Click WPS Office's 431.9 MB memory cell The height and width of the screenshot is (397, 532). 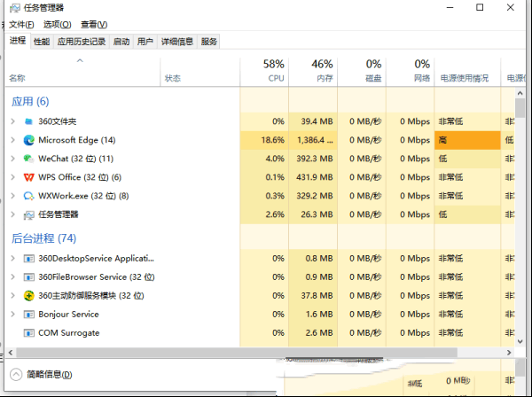tap(313, 177)
